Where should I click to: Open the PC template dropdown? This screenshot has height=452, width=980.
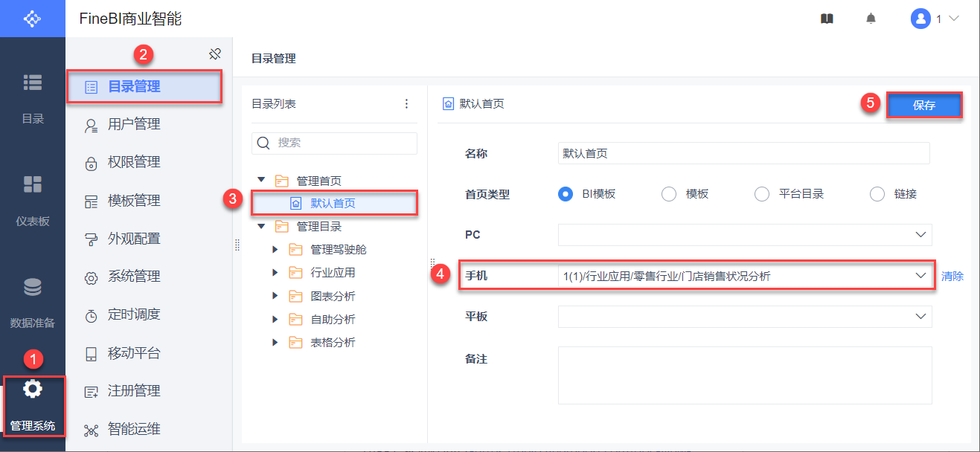click(744, 235)
